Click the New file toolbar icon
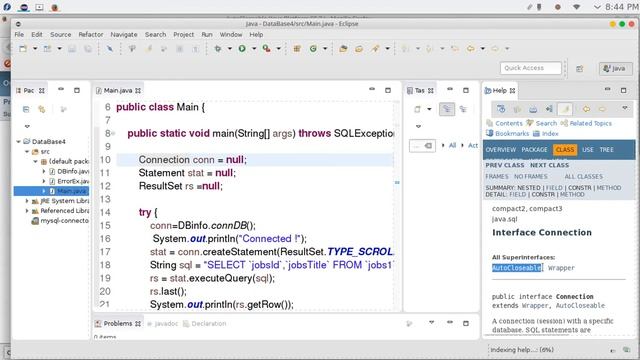The image size is (640, 360). (23, 49)
